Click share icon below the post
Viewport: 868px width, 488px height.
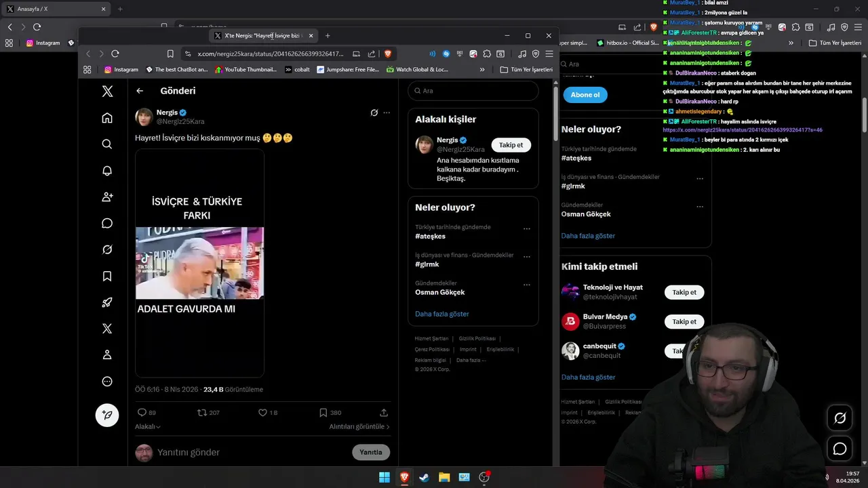click(384, 412)
